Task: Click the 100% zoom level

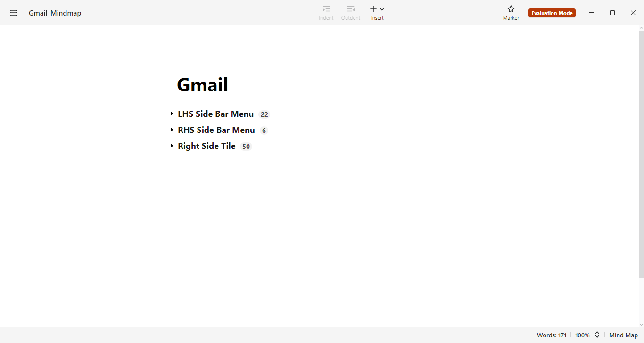Action: click(x=582, y=335)
